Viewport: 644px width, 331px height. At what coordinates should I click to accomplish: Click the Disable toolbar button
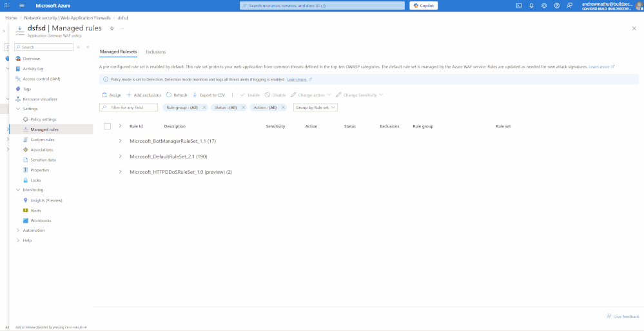[x=275, y=95]
